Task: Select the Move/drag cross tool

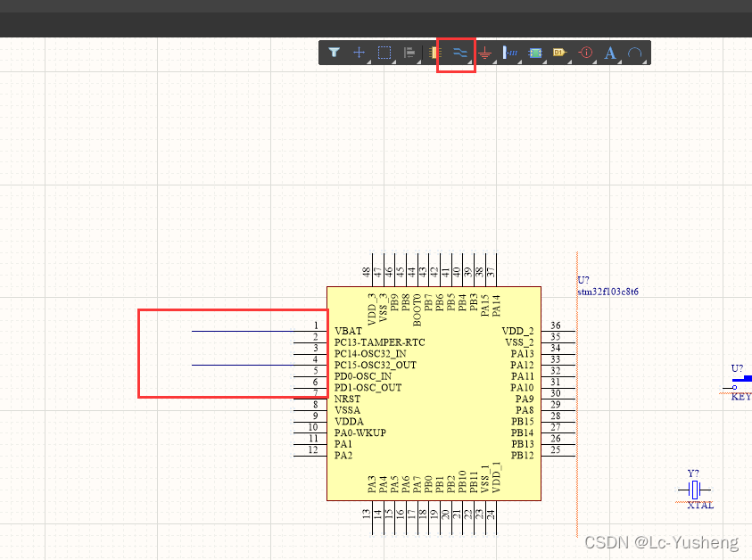Action: coord(359,53)
